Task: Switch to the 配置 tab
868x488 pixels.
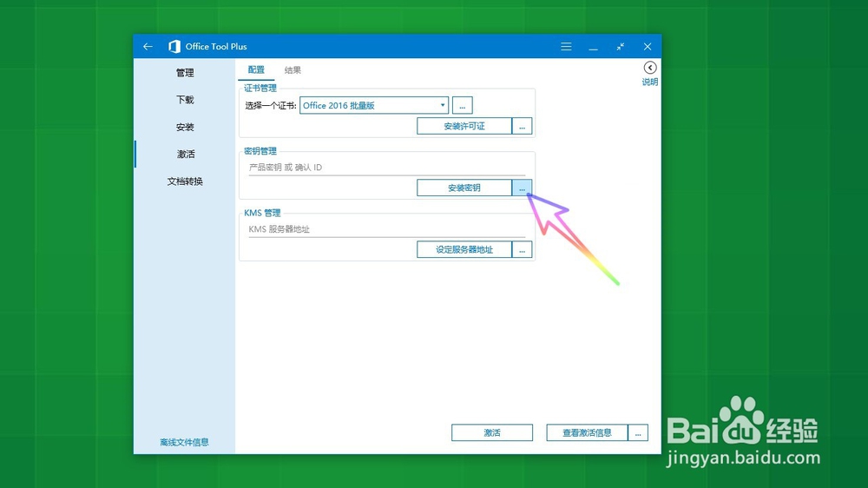Action: 256,69
